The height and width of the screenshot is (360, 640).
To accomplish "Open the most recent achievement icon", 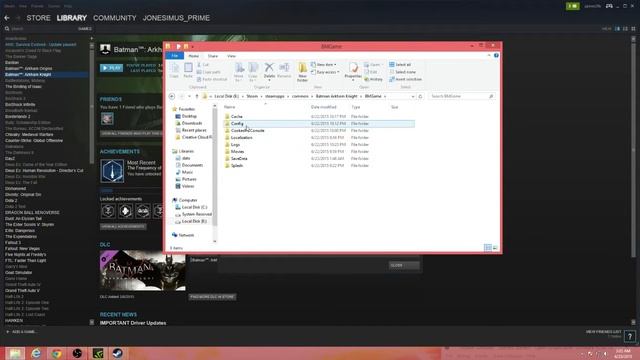I will [x=112, y=171].
